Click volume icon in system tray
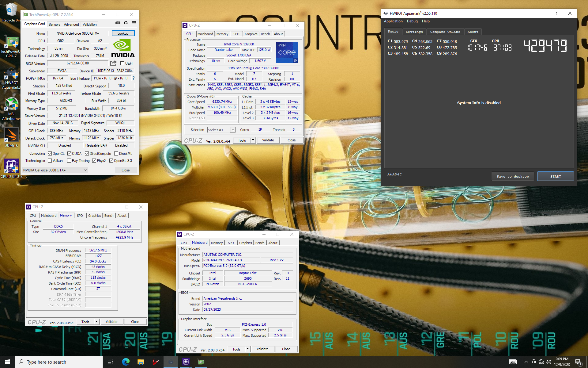This screenshot has width=588, height=368. [548, 362]
